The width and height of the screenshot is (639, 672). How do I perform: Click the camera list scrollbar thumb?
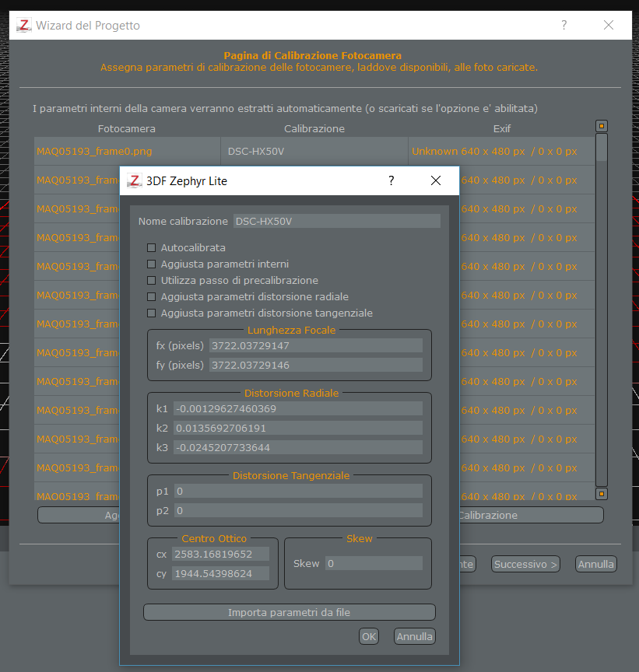pos(602,148)
